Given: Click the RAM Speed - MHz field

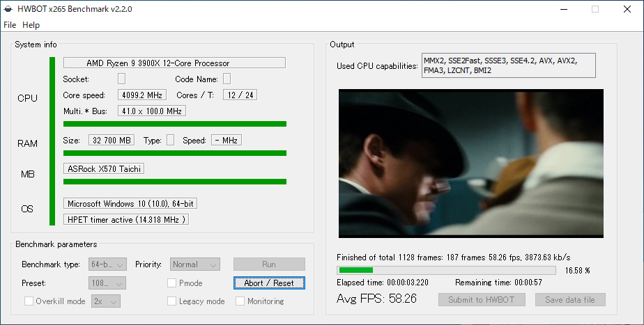Looking at the screenshot, I should tap(227, 140).
